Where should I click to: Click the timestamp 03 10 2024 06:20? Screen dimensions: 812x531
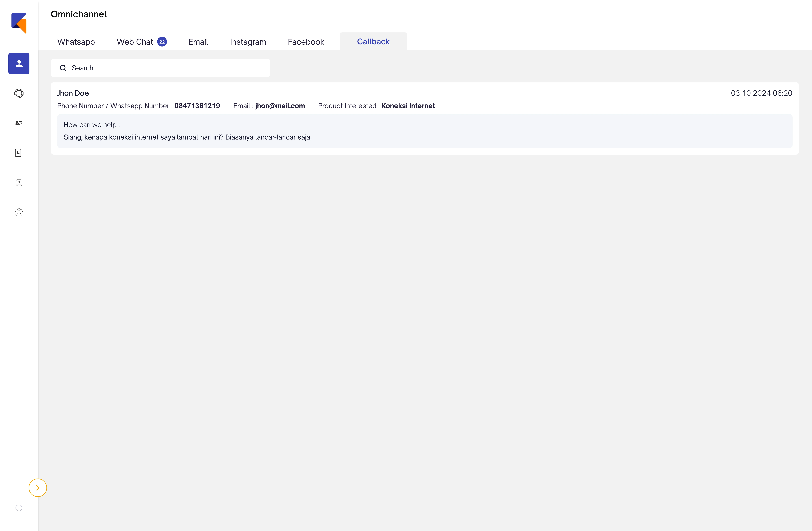coord(761,93)
